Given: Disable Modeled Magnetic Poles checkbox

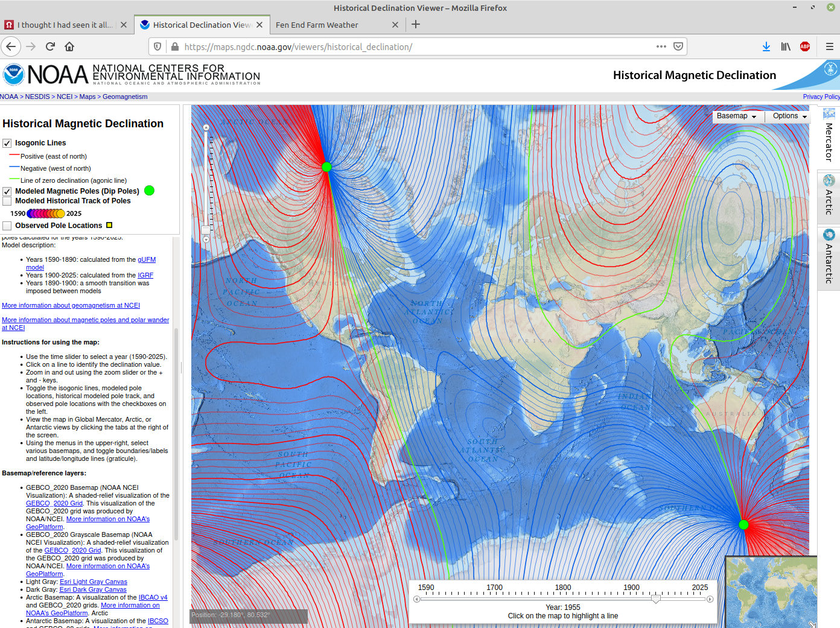Looking at the screenshot, I should 7,191.
